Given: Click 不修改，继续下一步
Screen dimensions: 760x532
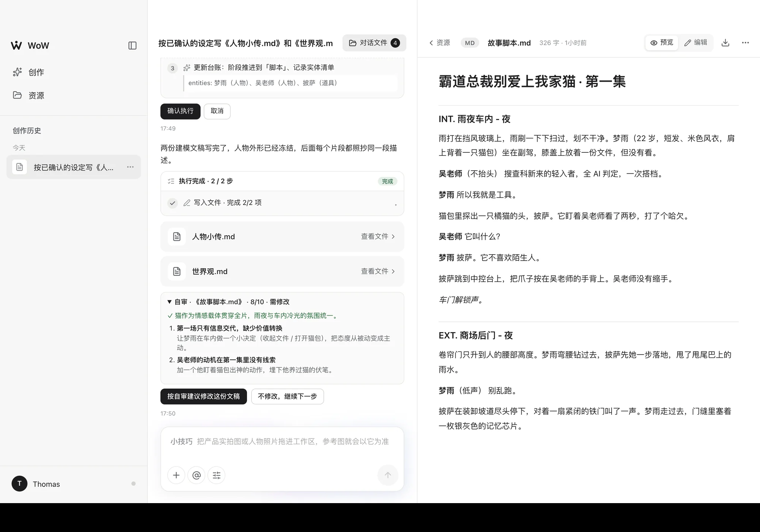Looking at the screenshot, I should pyautogui.click(x=287, y=396).
